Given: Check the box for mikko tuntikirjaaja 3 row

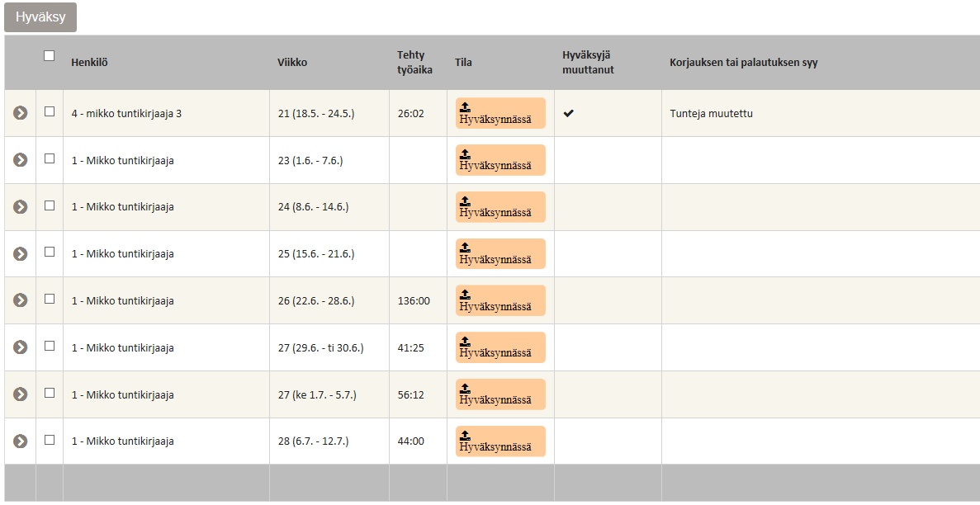Looking at the screenshot, I should 50,111.
